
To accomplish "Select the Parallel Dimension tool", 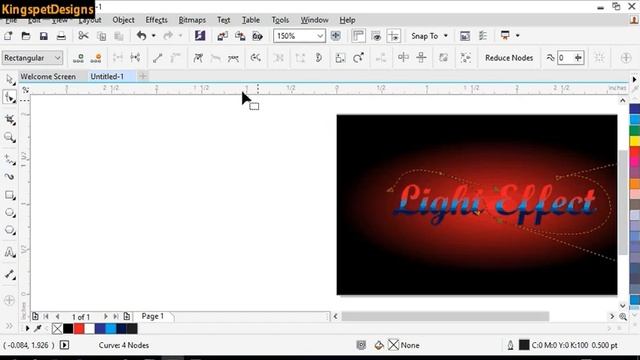I will point(10,274).
